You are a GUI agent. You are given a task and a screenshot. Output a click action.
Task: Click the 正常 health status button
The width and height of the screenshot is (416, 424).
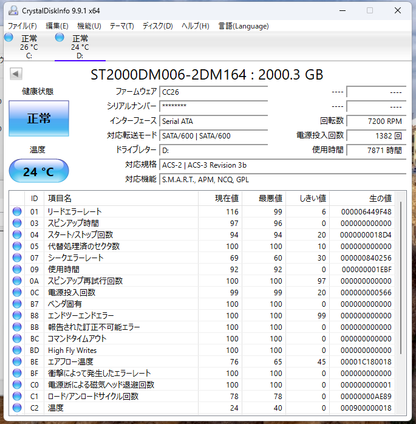39,118
